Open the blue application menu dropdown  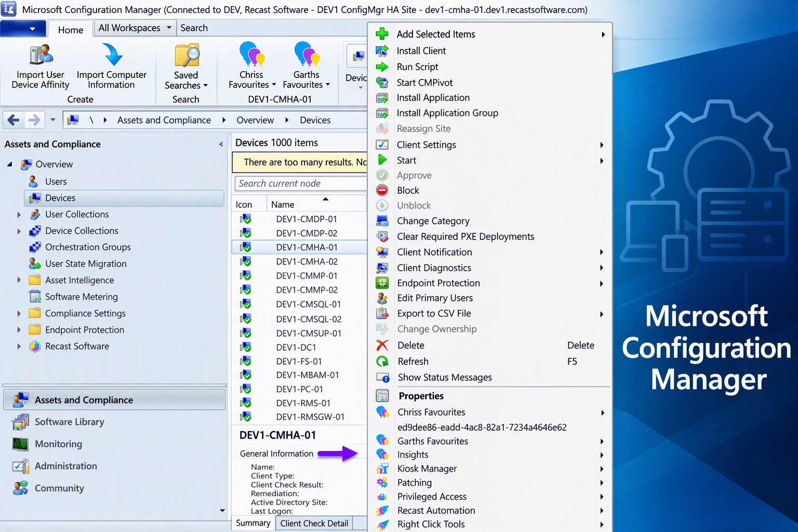click(x=23, y=29)
